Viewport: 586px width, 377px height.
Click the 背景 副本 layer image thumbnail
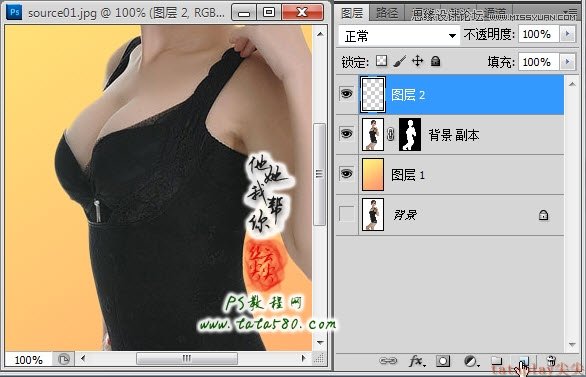[373, 135]
